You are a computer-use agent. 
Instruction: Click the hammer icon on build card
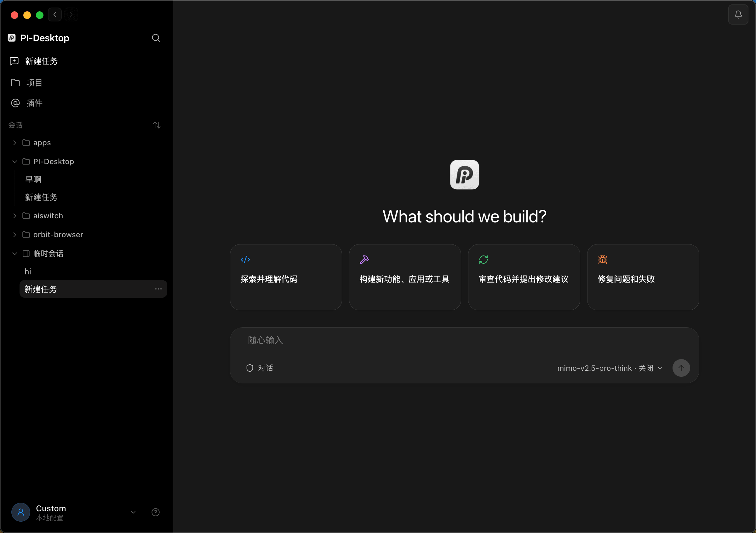pos(364,260)
